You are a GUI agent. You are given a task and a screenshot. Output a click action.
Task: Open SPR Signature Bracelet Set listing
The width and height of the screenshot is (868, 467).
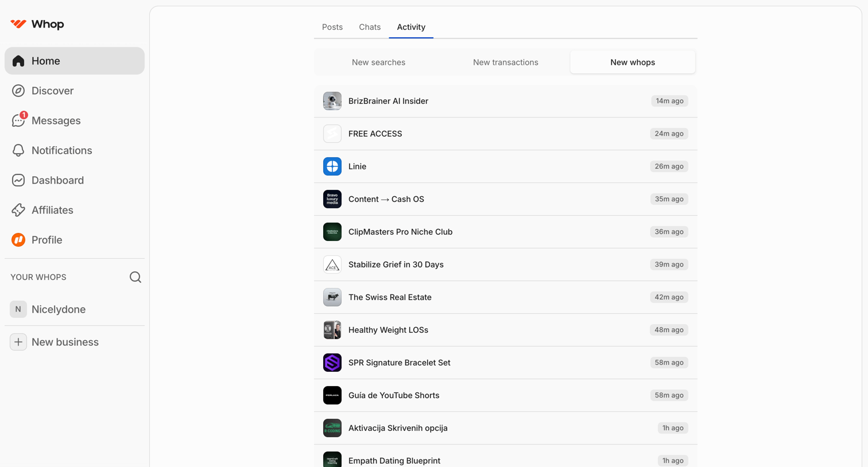pos(506,363)
